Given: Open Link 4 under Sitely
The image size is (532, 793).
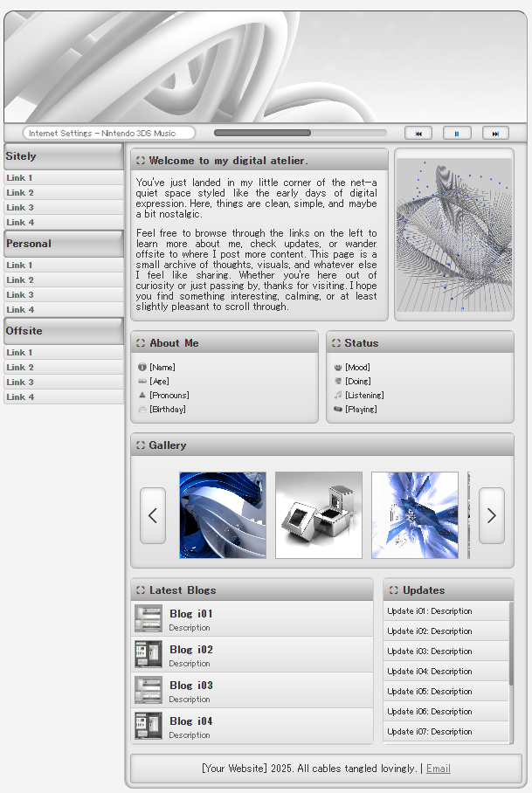Looking at the screenshot, I should (63, 222).
